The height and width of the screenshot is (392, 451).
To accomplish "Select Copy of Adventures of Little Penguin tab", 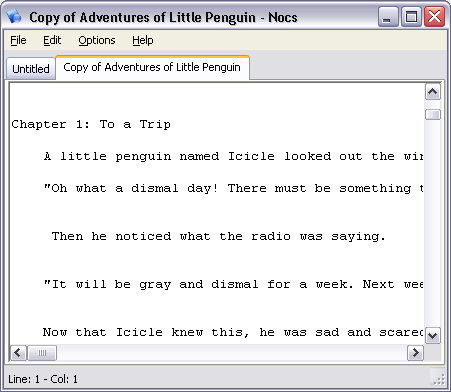I will pos(152,67).
